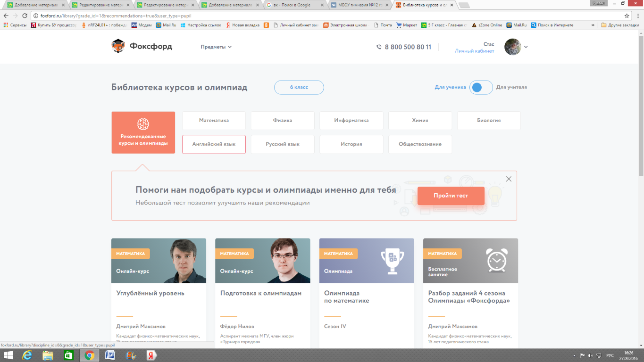644x362 pixels.
Task: Select the Биология subject tab
Action: click(489, 121)
